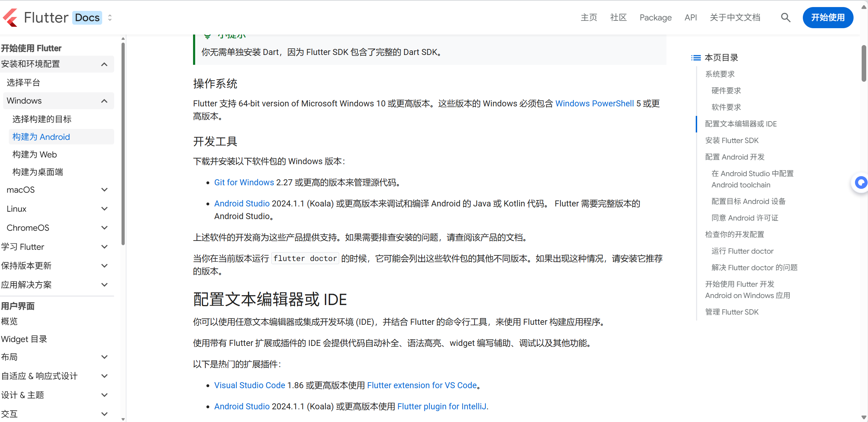Click the floating blue chat bubble icon
The image size is (868, 422).
coord(861,183)
